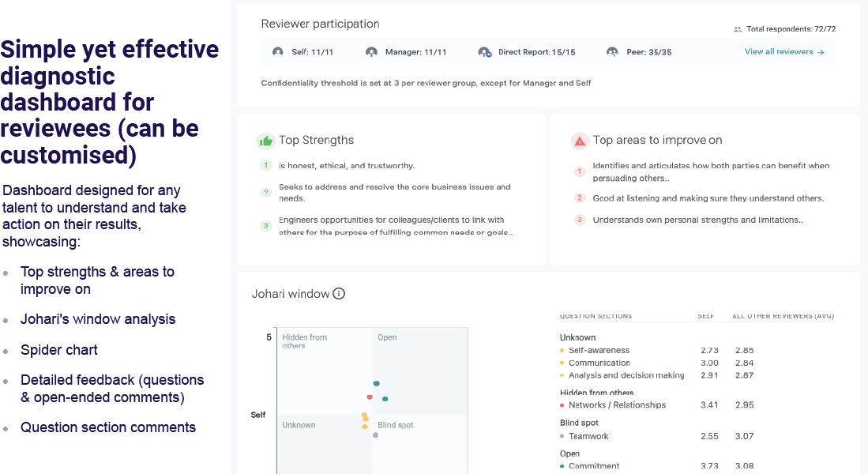Click the Total respondents people icon

[x=738, y=29]
